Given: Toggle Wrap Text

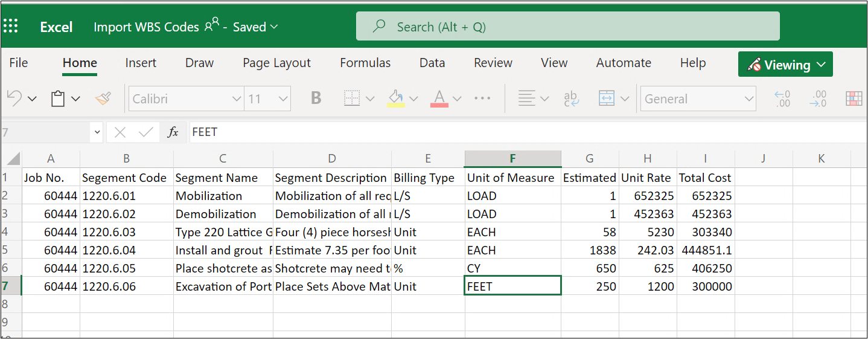Looking at the screenshot, I should (x=570, y=98).
